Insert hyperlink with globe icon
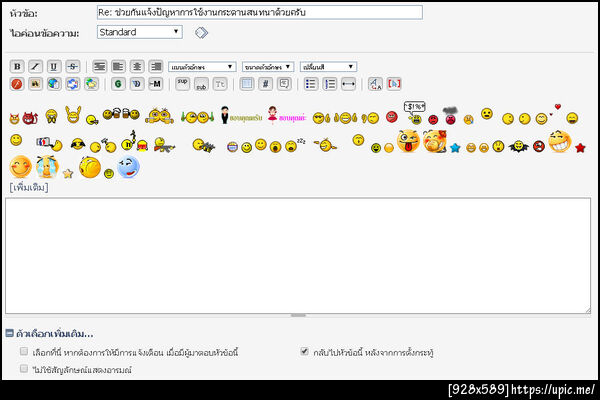 [x=54, y=84]
